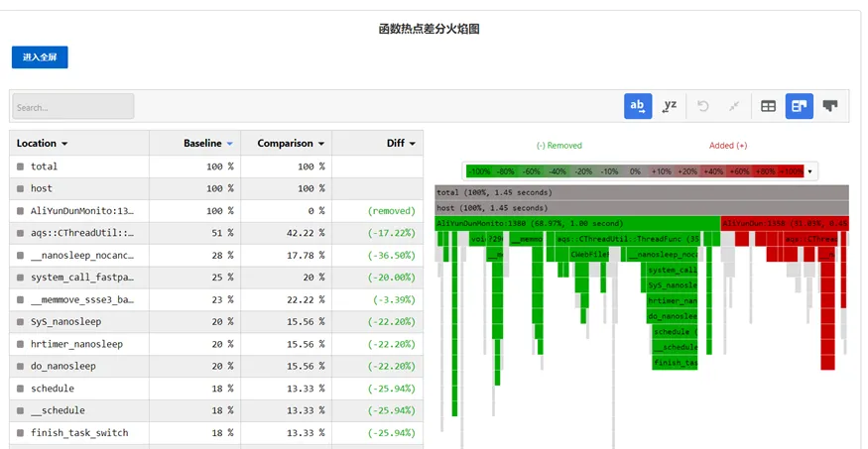
Task: Click red 'aqs::CThread' flamegraph bar
Action: (810, 239)
